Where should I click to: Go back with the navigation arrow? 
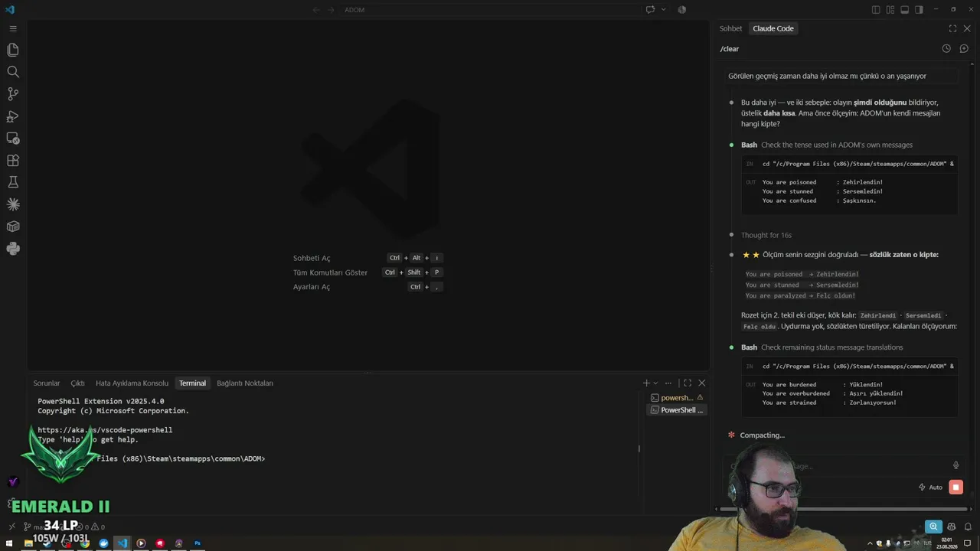tap(316, 10)
